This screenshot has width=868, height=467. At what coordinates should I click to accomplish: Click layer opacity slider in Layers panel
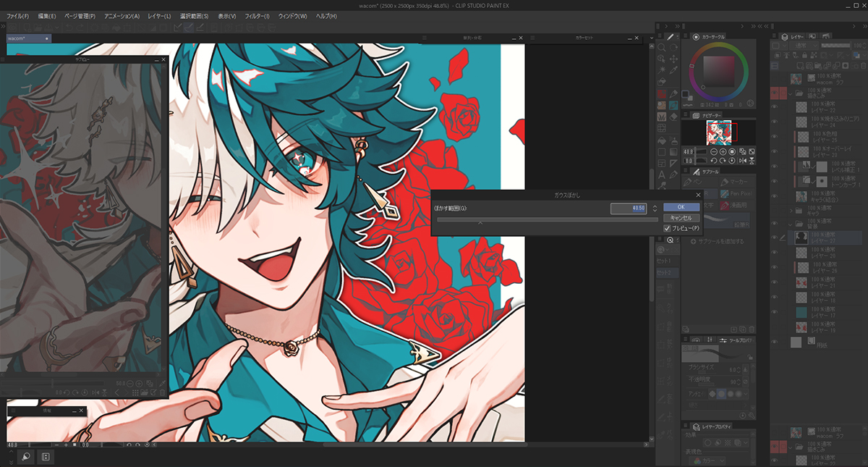[x=836, y=46]
